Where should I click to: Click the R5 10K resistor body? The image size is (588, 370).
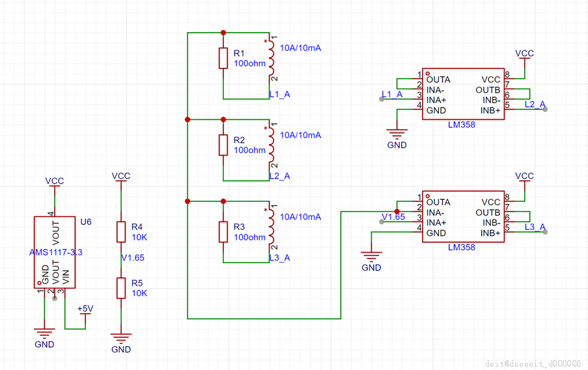(x=120, y=288)
